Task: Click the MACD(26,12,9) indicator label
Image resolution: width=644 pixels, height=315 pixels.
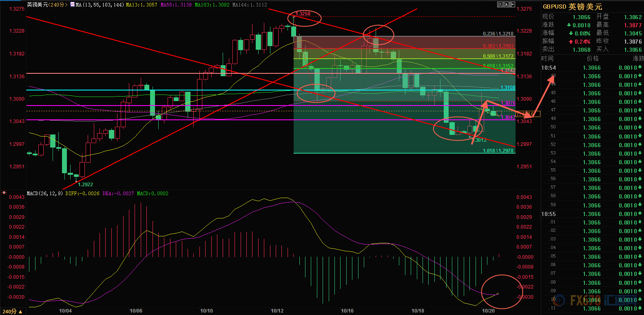Action: coord(45,194)
